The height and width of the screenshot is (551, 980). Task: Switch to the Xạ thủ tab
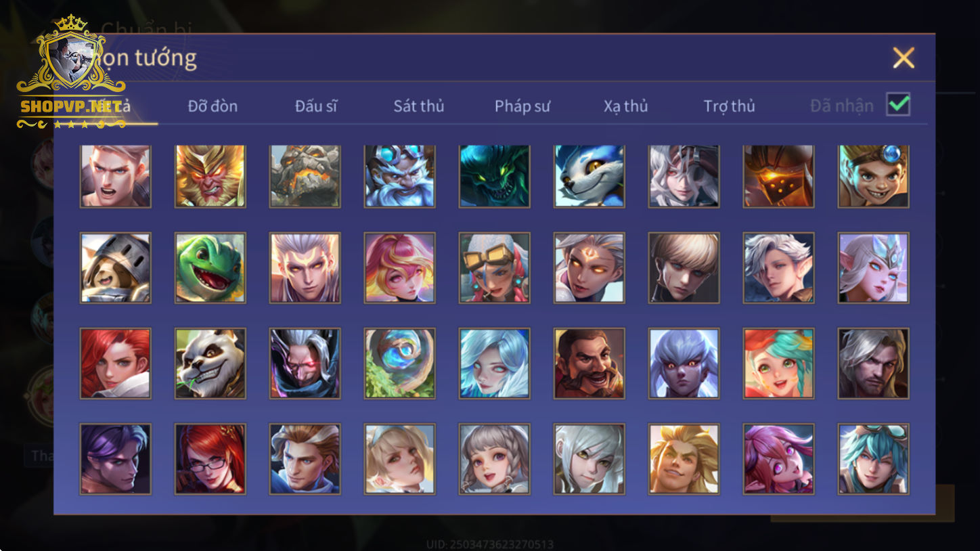click(x=626, y=106)
